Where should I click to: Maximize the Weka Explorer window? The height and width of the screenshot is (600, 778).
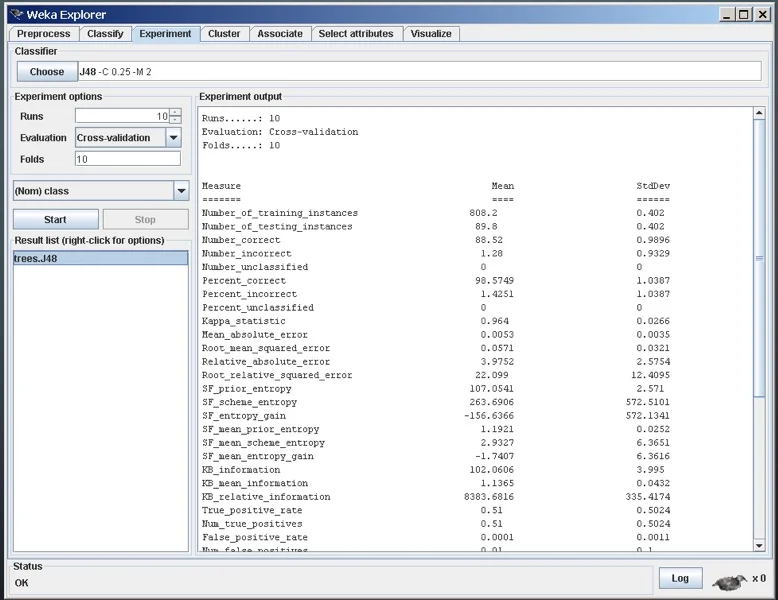point(743,14)
